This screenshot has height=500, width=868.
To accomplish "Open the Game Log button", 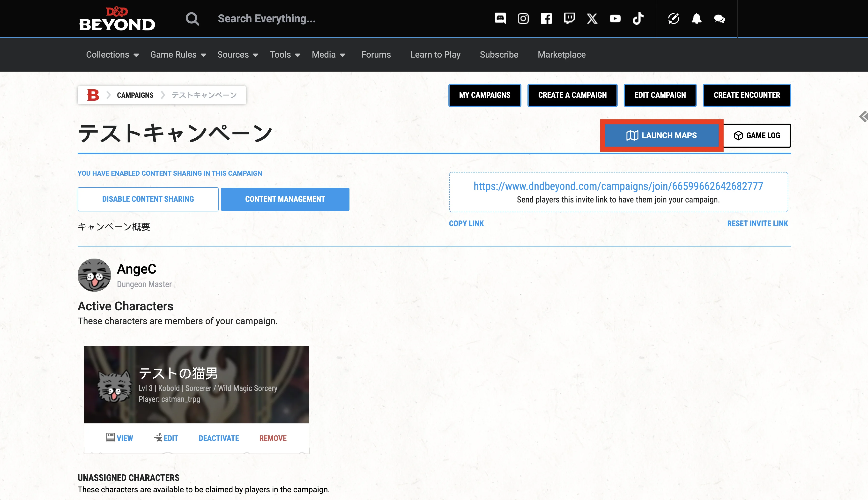I will pos(757,135).
